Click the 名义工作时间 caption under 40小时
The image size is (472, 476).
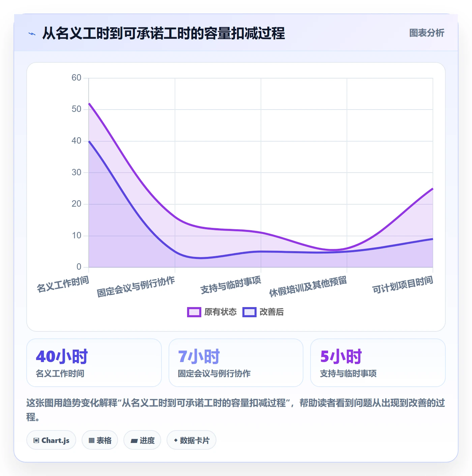point(60,374)
